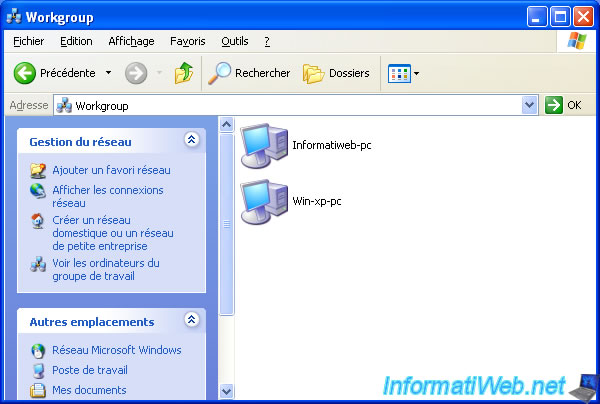Collapse the Gestion du réseau panel
The image size is (600, 404).
pyautogui.click(x=191, y=141)
